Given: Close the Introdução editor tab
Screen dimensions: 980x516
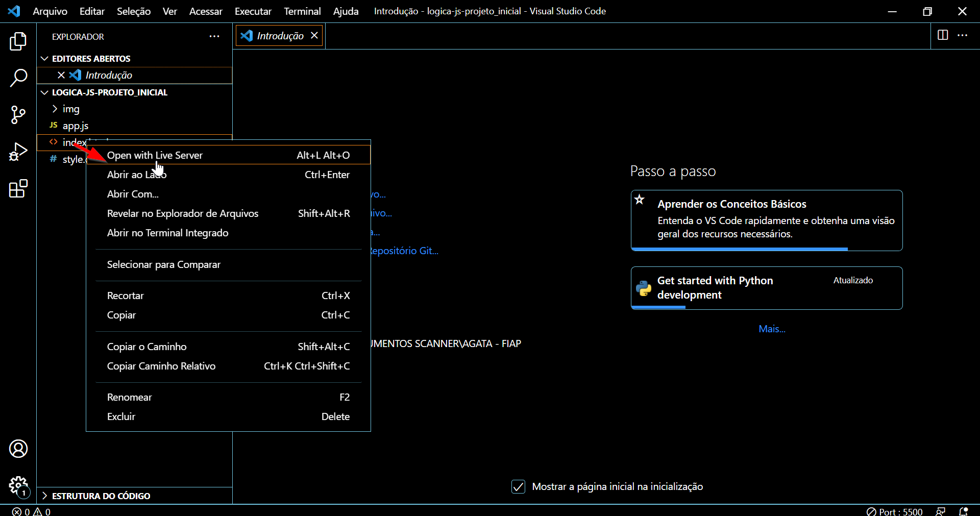Looking at the screenshot, I should (314, 35).
